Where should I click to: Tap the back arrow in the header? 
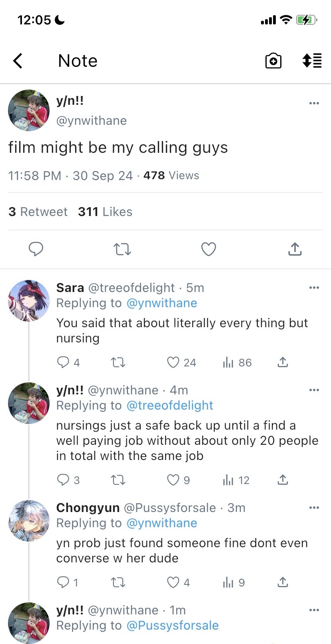coord(18,61)
